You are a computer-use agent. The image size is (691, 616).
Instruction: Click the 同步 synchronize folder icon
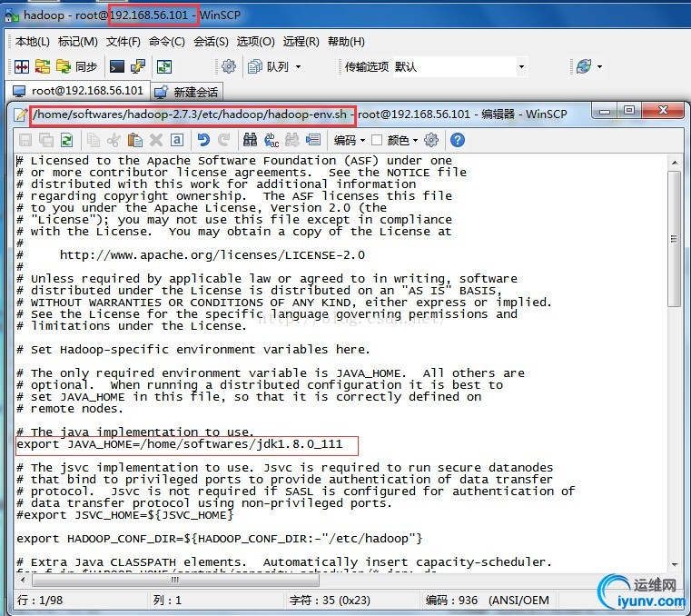(x=76, y=66)
